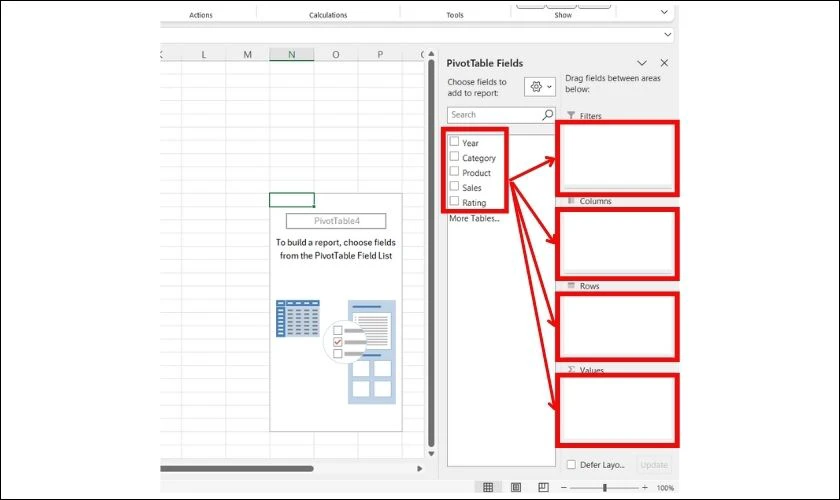The width and height of the screenshot is (840, 500).
Task: Click the zoom slider handle
Action: pos(605,488)
